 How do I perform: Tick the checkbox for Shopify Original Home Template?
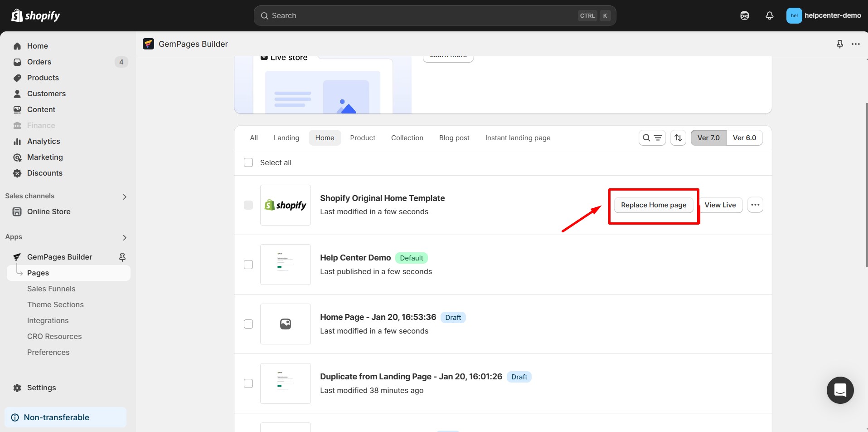(248, 205)
